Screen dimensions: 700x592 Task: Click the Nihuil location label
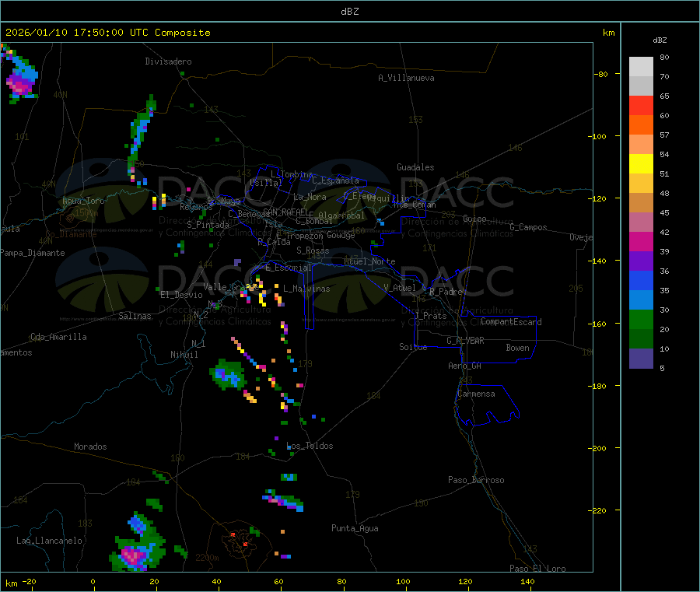184,355
